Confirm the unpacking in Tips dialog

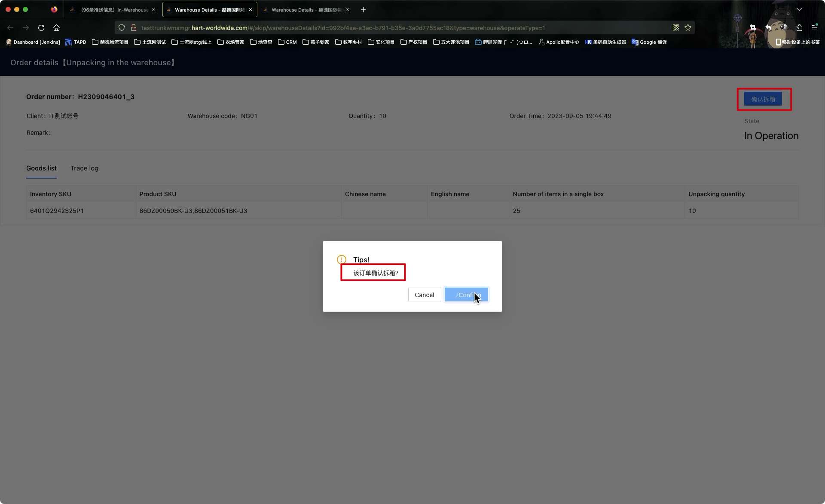(466, 295)
